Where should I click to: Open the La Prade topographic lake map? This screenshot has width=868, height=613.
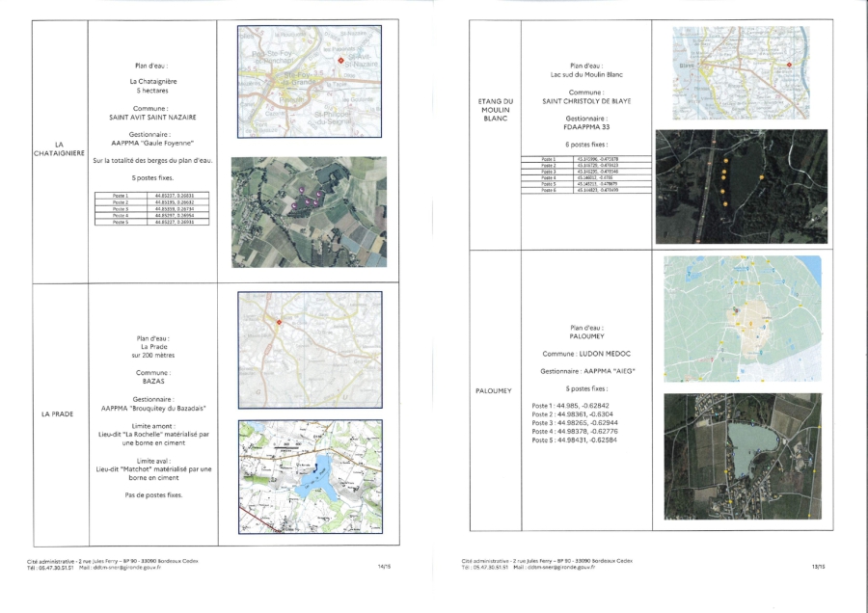coord(311,475)
